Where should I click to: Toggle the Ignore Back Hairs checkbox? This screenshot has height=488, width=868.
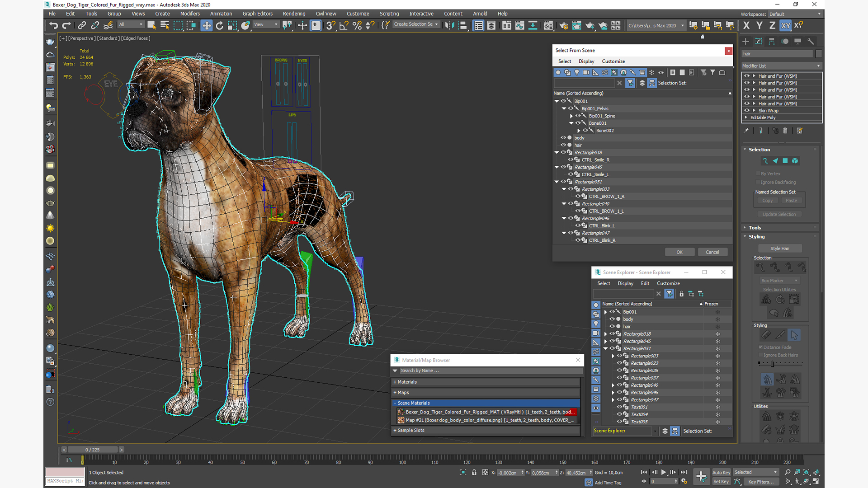click(x=761, y=355)
